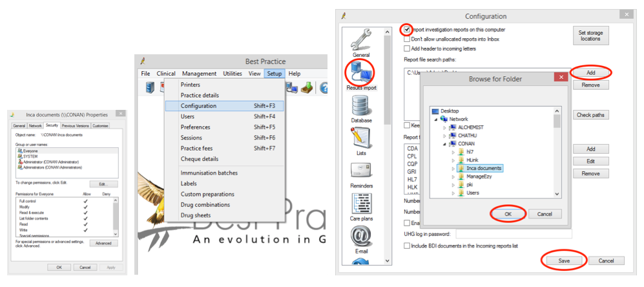Click the UHG log in password field
This screenshot has height=287, width=644.
pos(514,234)
